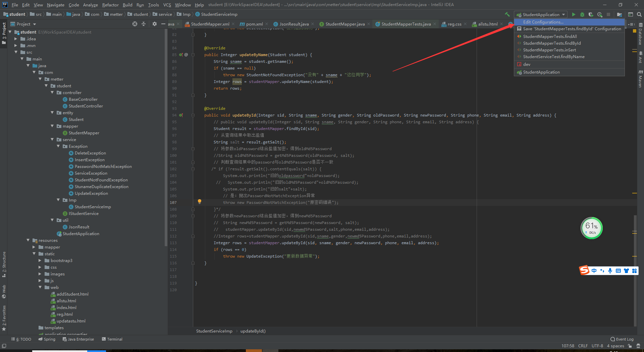Expand the bootstrap3 folder

tap(40, 260)
